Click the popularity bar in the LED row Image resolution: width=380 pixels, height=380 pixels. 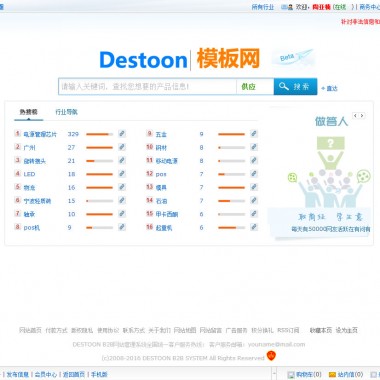click(99, 174)
